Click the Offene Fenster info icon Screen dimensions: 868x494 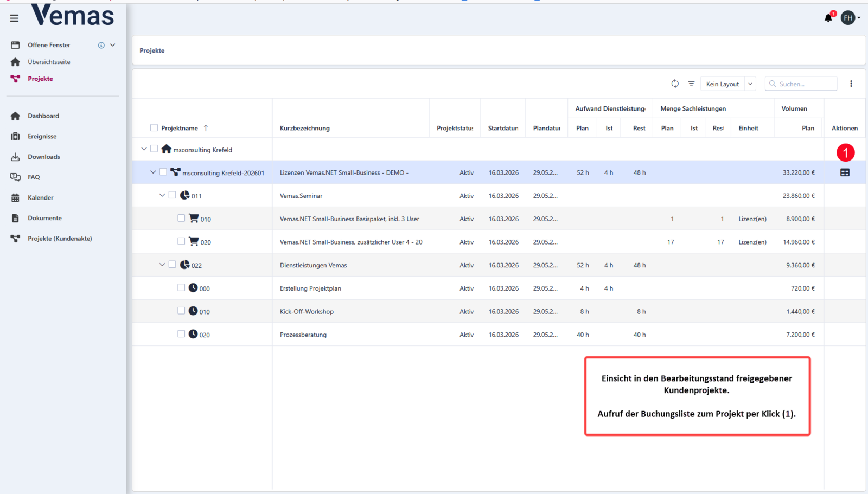[x=101, y=45]
